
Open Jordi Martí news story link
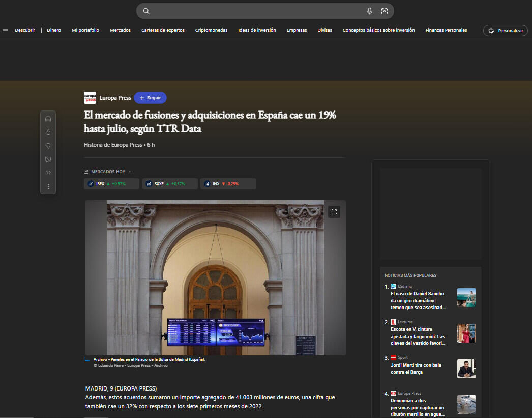pos(416,369)
